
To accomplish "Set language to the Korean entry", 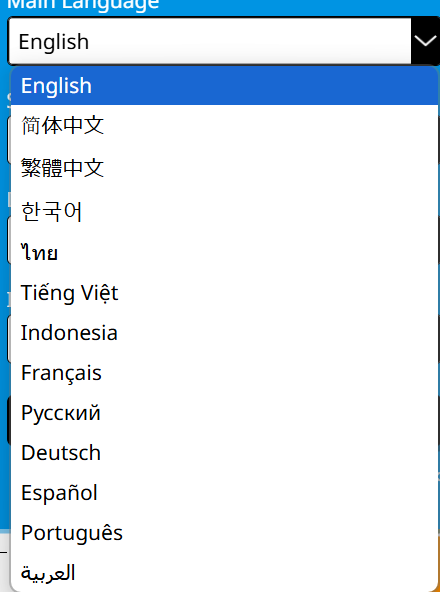I will (224, 211).
